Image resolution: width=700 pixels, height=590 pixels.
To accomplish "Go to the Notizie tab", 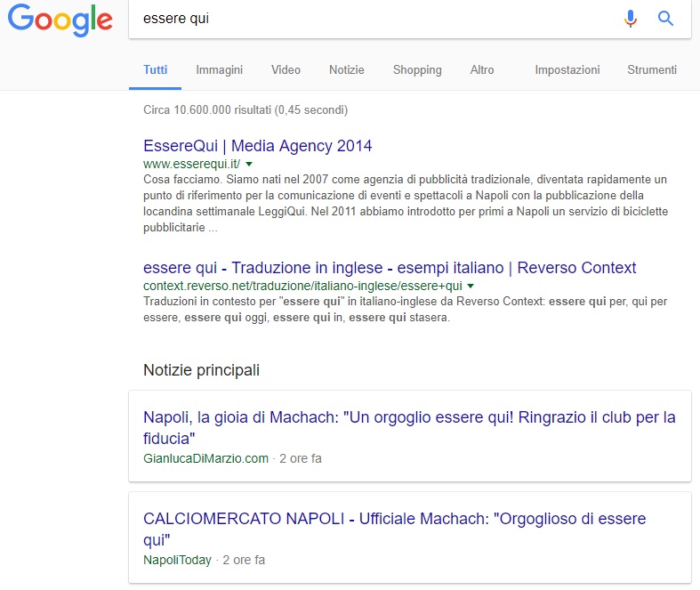I will click(346, 70).
